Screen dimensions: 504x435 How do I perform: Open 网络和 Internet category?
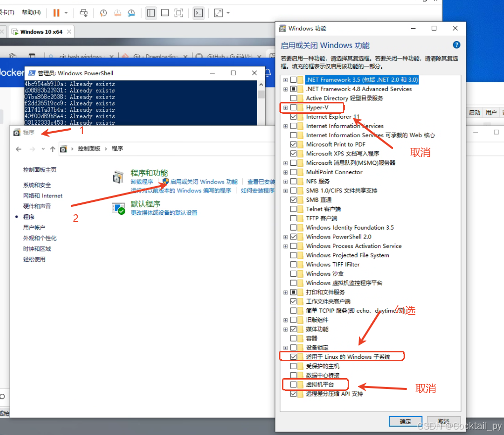(43, 195)
